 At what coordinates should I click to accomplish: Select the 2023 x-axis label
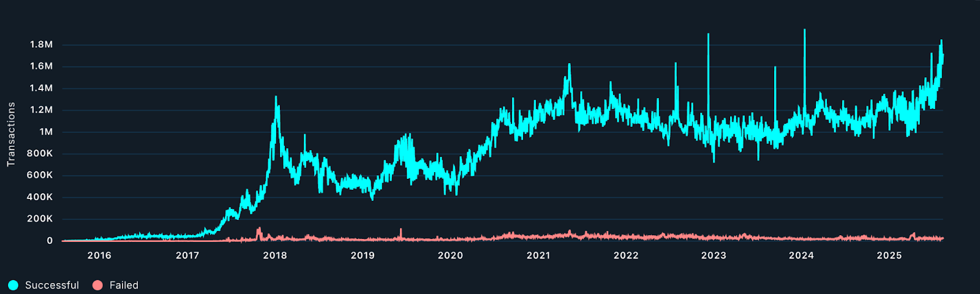click(714, 255)
